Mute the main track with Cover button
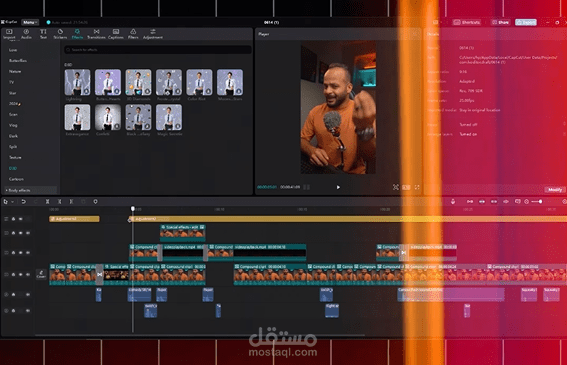 [x=28, y=275]
